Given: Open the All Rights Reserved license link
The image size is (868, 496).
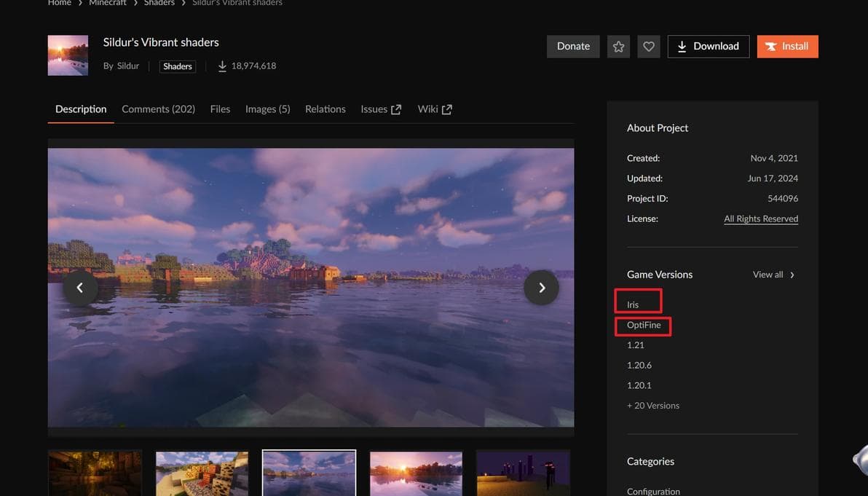Looking at the screenshot, I should pyautogui.click(x=761, y=219).
